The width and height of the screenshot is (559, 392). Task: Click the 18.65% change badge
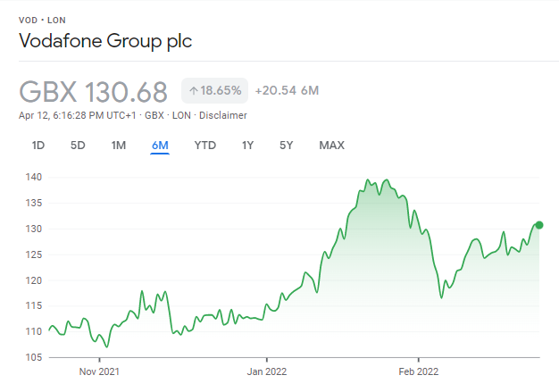pos(214,90)
